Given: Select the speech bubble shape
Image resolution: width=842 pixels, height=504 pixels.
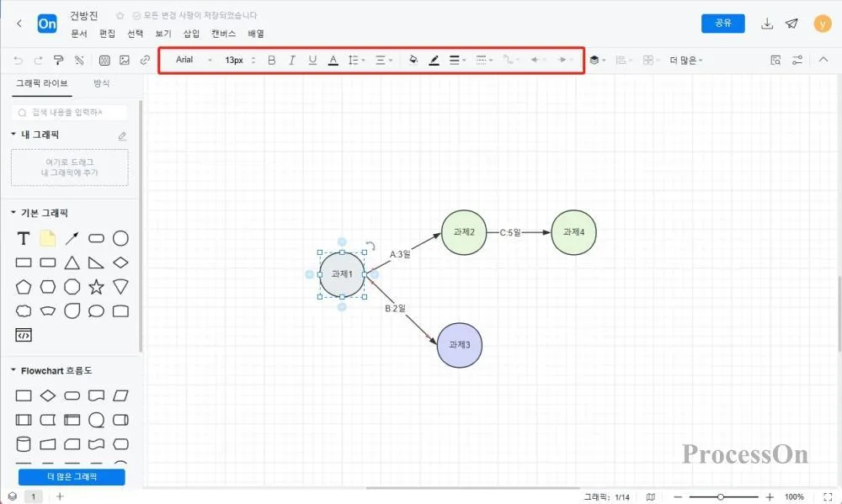Looking at the screenshot, I should [96, 310].
